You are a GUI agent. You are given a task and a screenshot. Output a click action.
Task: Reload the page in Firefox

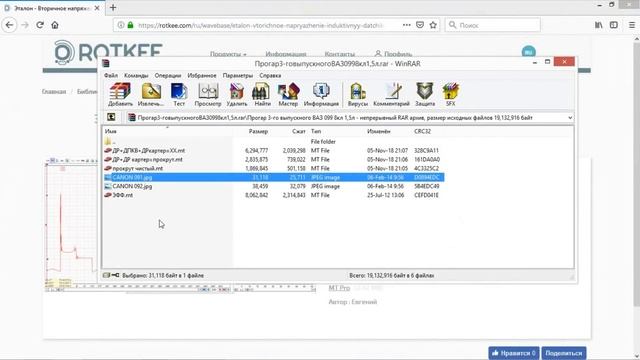click(40, 25)
